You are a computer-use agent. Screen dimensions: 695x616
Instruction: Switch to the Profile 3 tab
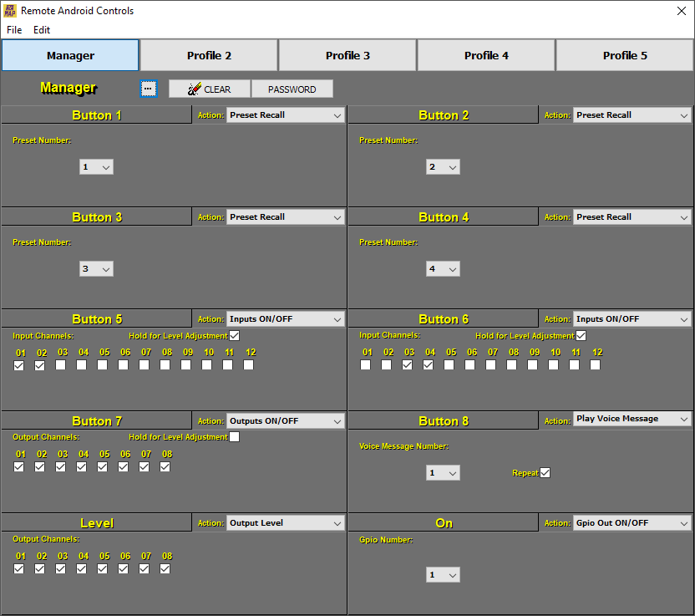[347, 54]
